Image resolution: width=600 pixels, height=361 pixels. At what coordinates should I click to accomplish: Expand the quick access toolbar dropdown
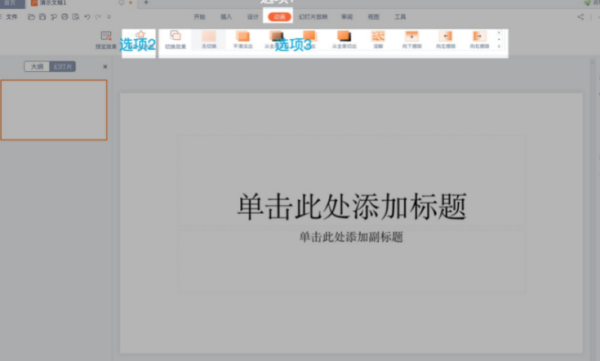[x=109, y=17]
